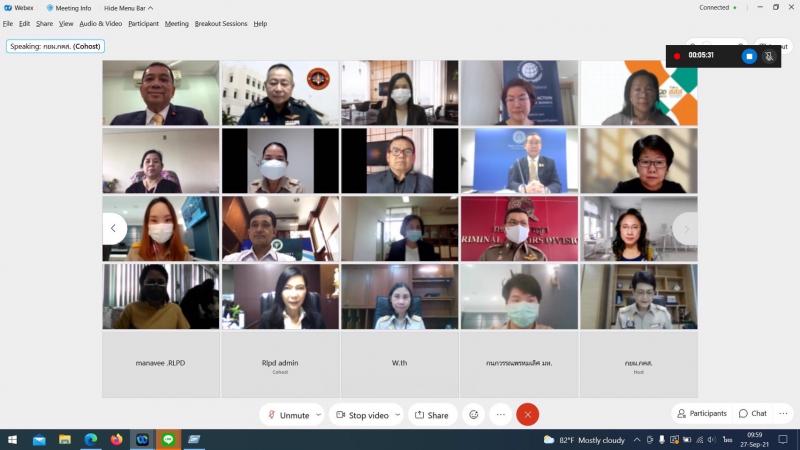800x450 pixels.
Task: Open the weather widget showing 82°F Mostly cloudy
Action: pyautogui.click(x=584, y=440)
